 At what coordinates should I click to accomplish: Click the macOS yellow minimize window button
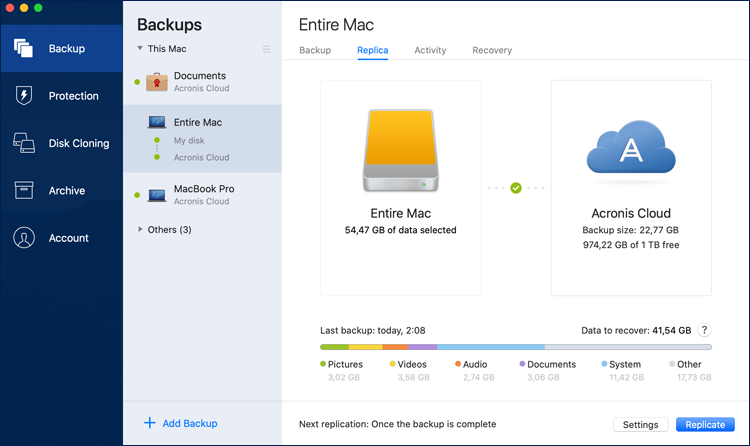pos(24,8)
